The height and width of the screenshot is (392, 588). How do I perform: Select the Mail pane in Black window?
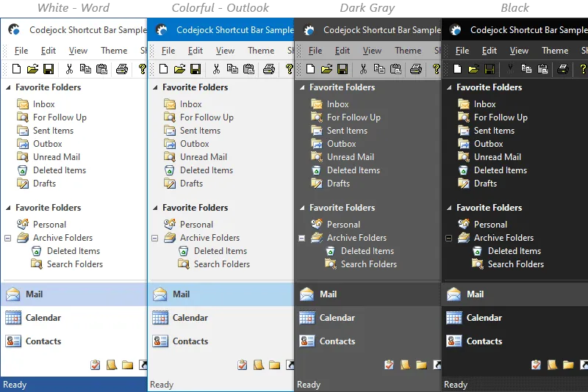pyautogui.click(x=515, y=294)
